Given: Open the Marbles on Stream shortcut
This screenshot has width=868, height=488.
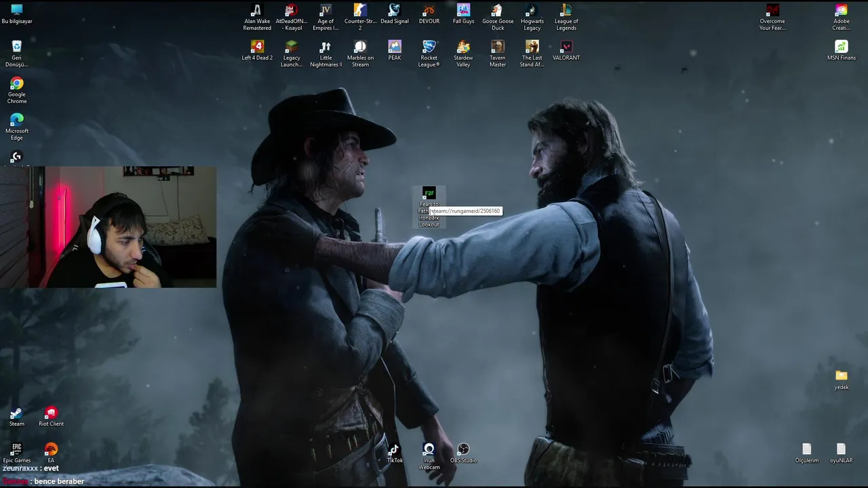Looking at the screenshot, I should point(360,54).
